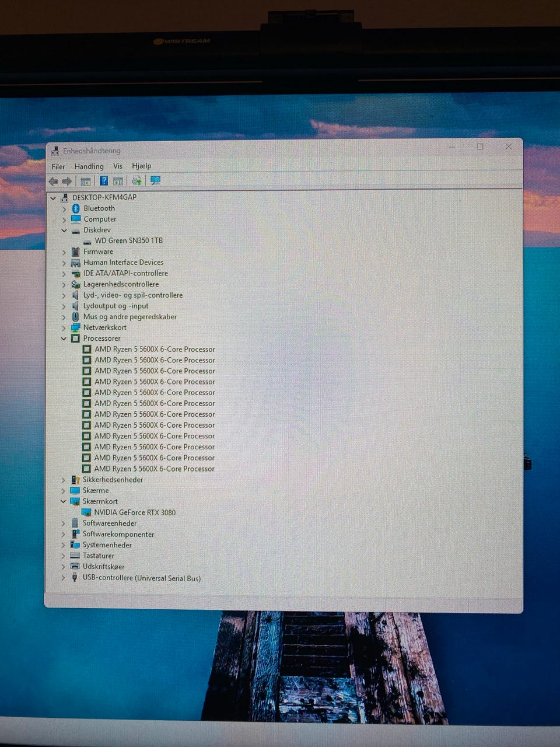Expand the USB-controllere chevron
This screenshot has width=560, height=747.
pyautogui.click(x=63, y=578)
